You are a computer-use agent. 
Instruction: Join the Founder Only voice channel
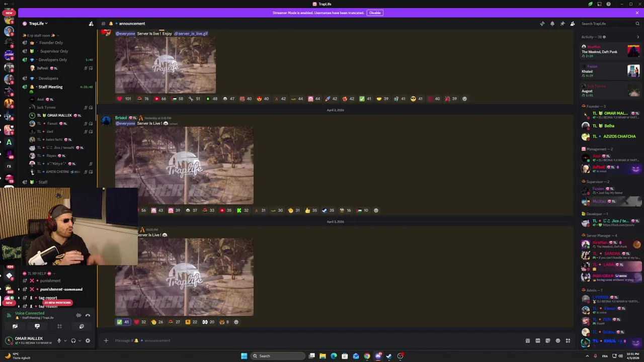point(50,43)
